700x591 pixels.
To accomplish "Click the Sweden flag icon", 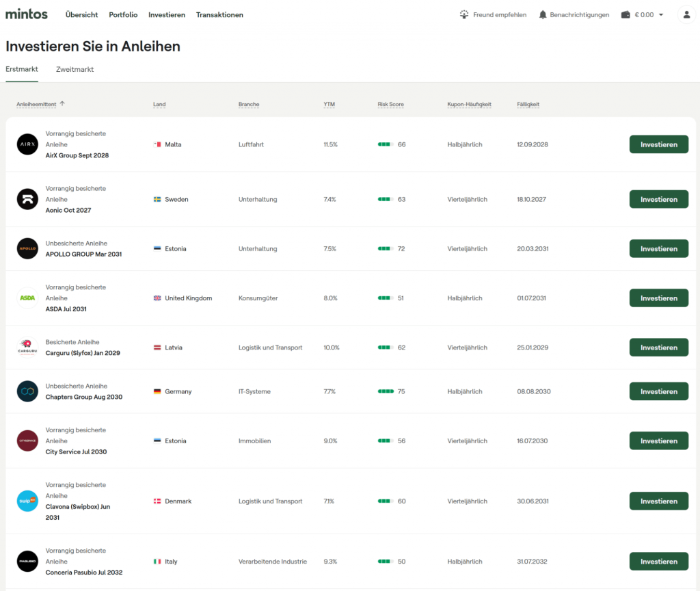I will pos(157,199).
